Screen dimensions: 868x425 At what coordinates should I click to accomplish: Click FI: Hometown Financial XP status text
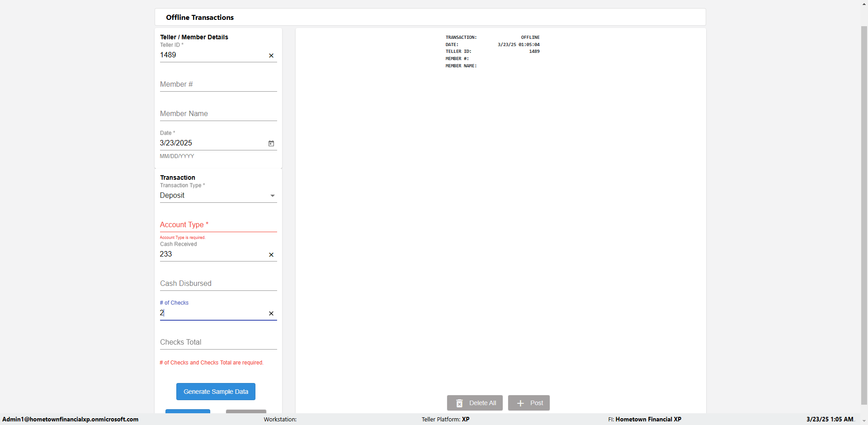(x=645, y=420)
